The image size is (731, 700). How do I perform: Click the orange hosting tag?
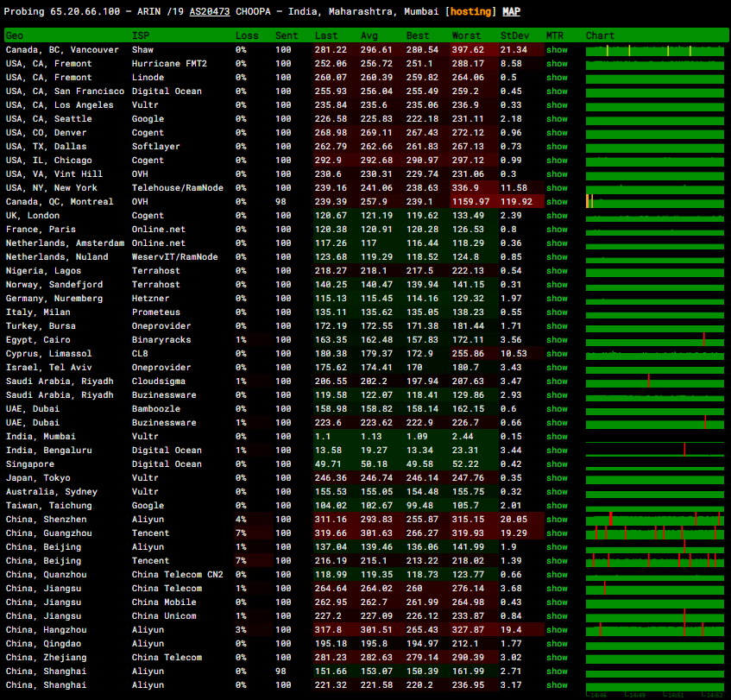point(470,12)
